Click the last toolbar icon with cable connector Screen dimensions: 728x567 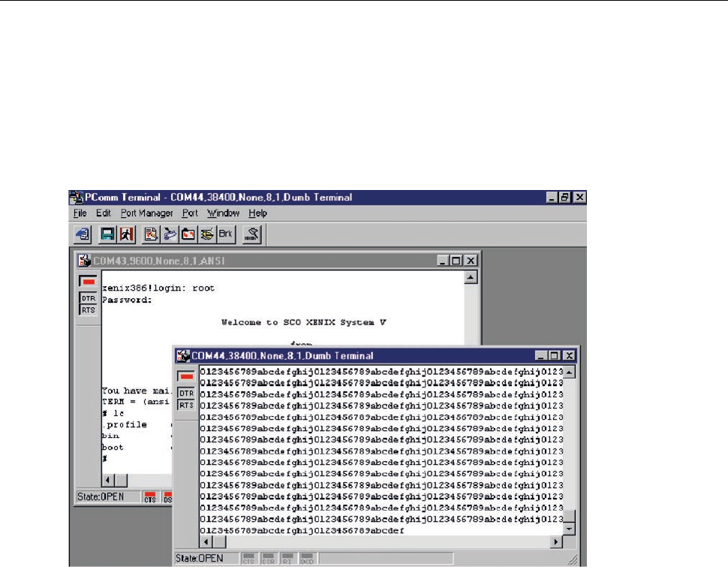pos(252,234)
